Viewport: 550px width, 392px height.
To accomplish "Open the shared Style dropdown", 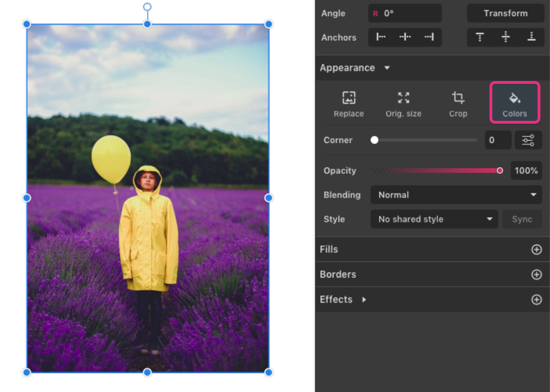I will [434, 219].
